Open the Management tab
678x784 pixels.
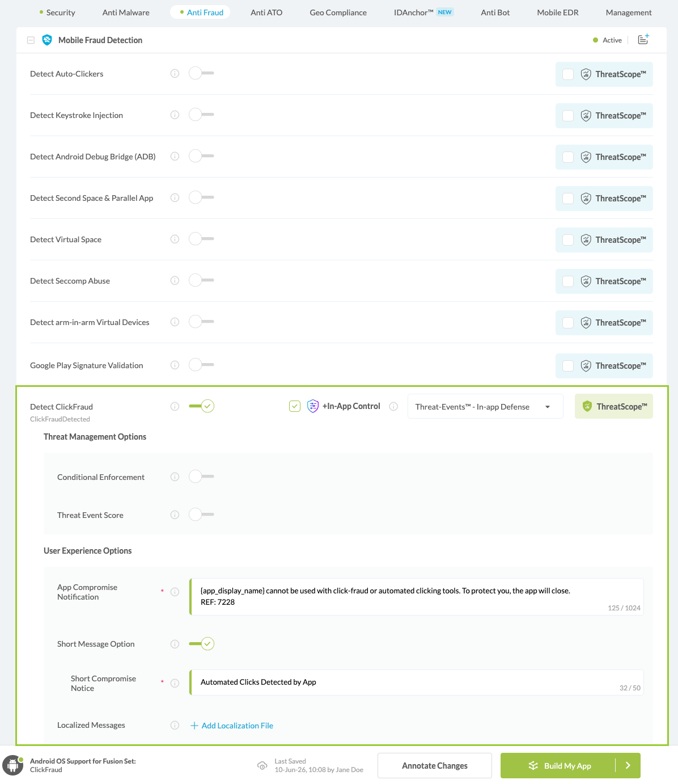pos(629,12)
